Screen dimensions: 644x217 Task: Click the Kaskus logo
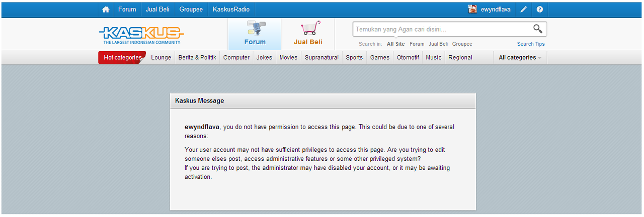point(142,35)
